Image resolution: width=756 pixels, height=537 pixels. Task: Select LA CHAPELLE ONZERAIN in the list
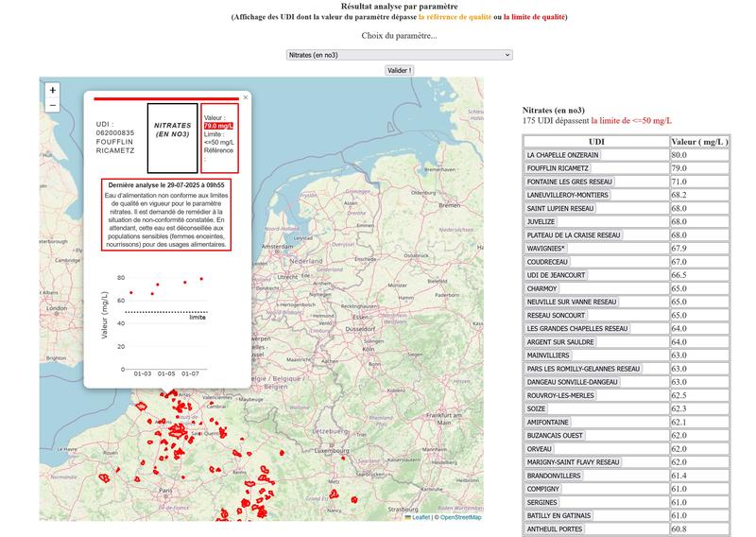coord(563,155)
